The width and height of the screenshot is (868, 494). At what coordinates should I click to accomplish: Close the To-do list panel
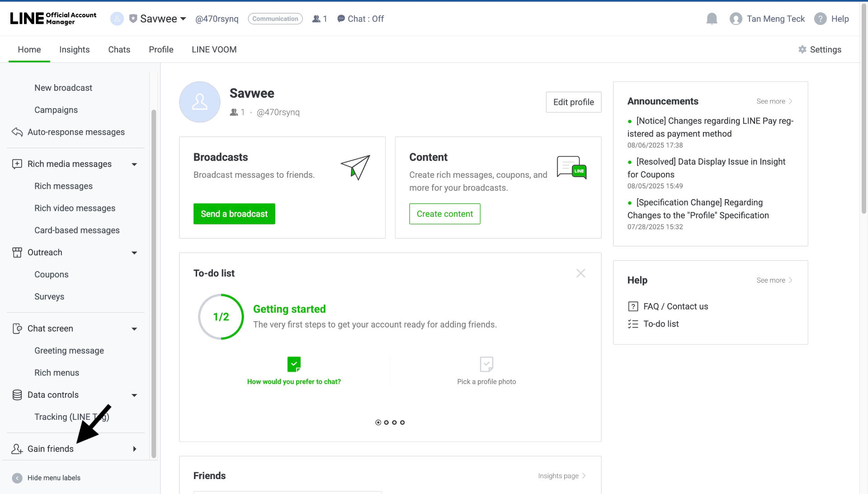pyautogui.click(x=581, y=273)
